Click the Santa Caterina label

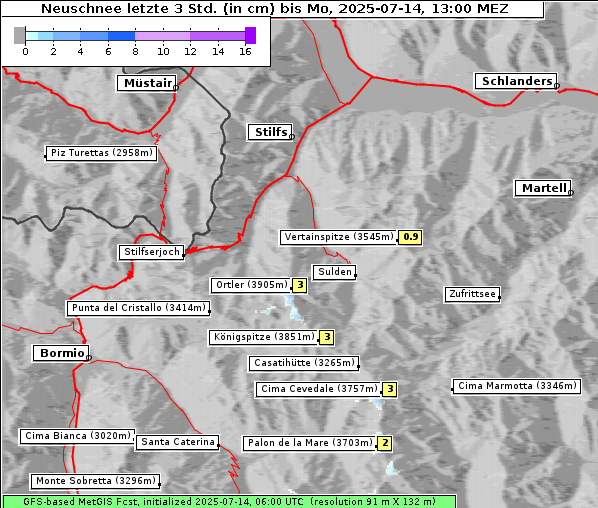tap(177, 442)
